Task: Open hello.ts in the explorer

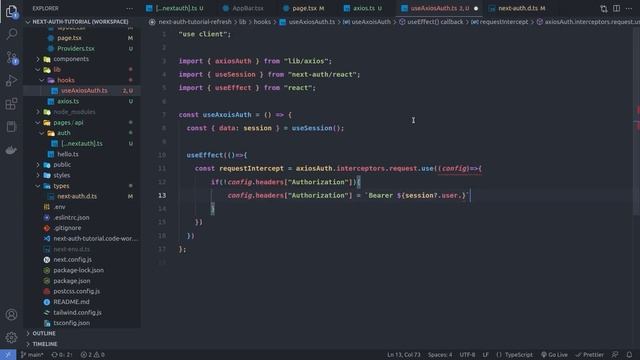Action: [82, 154]
